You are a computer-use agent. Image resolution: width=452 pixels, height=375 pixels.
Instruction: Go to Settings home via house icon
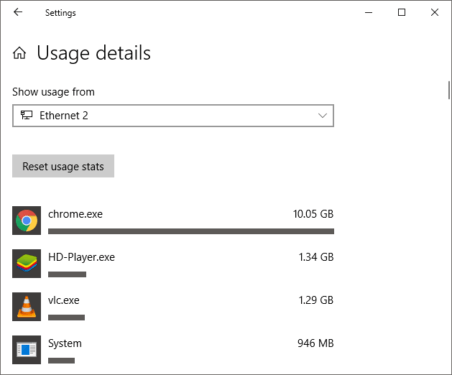click(x=19, y=53)
